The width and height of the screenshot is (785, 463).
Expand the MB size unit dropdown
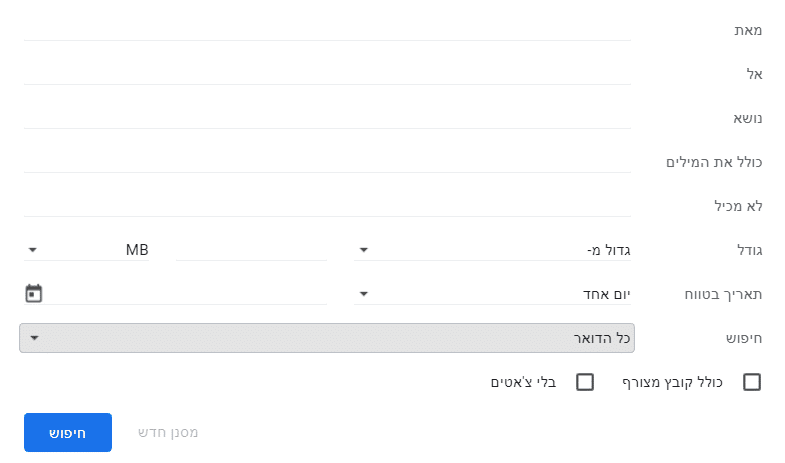(88, 250)
